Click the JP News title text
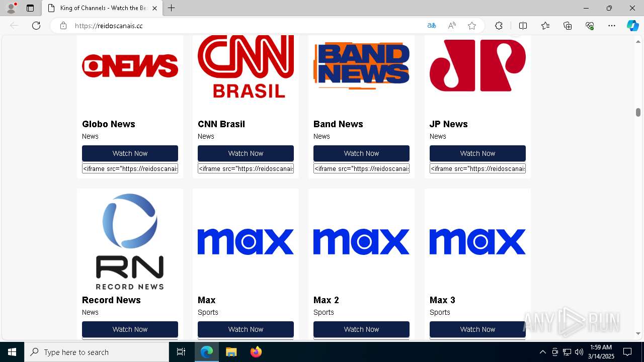This screenshot has height=362, width=644. (x=449, y=124)
